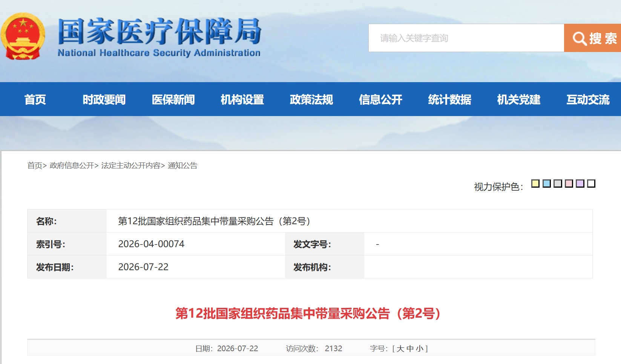Open the 医保新闻 navigation item

(173, 99)
